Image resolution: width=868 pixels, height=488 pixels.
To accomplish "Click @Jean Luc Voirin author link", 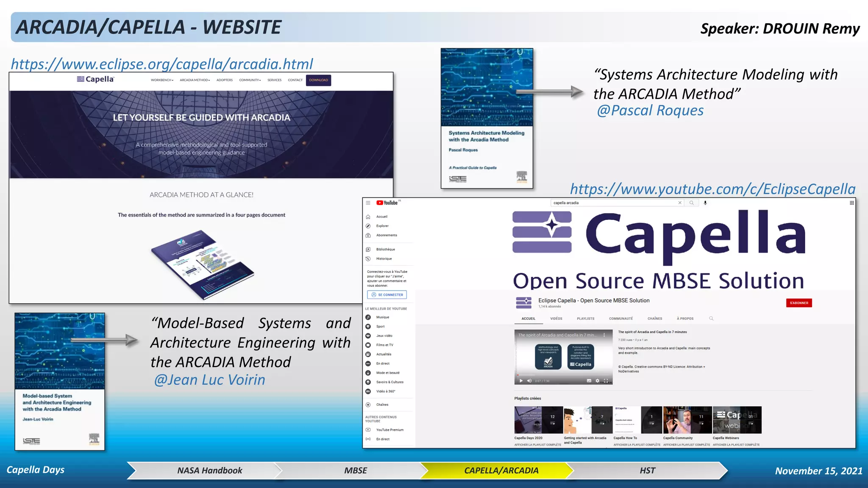I will [209, 380].
